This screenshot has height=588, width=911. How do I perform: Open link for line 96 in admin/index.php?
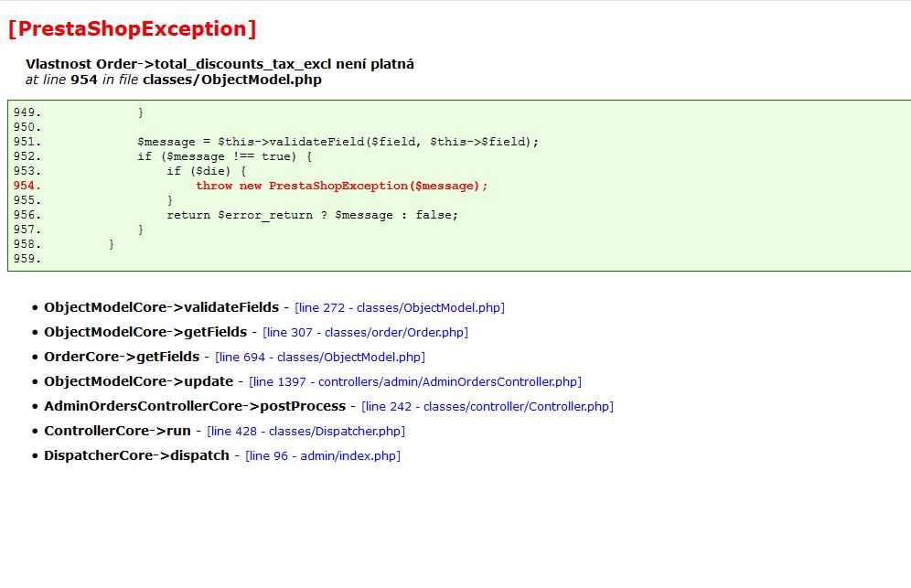tap(321, 455)
